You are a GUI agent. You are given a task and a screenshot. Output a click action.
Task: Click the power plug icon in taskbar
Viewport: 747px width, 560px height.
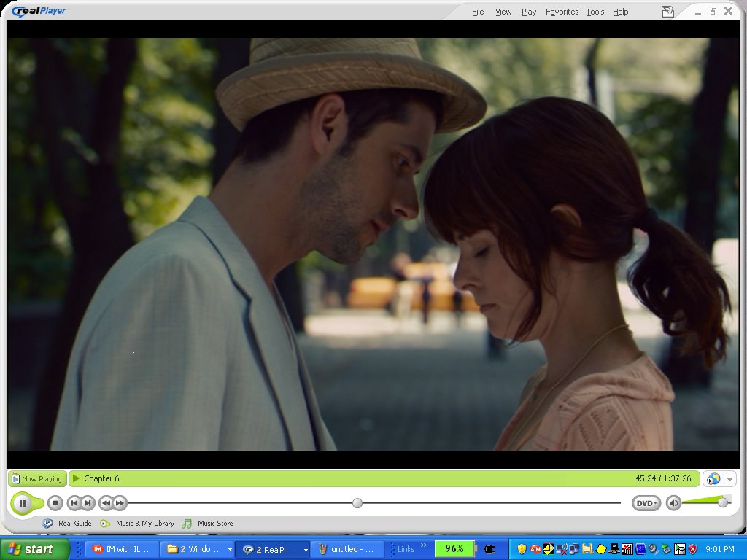pyautogui.click(x=489, y=550)
